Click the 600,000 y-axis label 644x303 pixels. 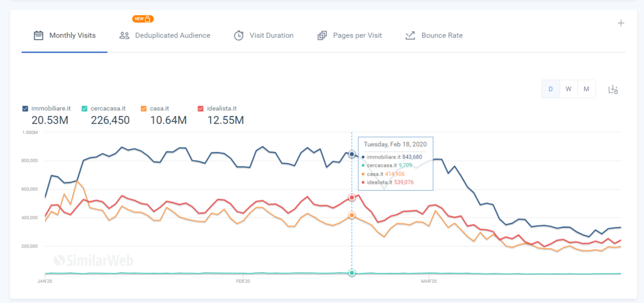pos(31,189)
